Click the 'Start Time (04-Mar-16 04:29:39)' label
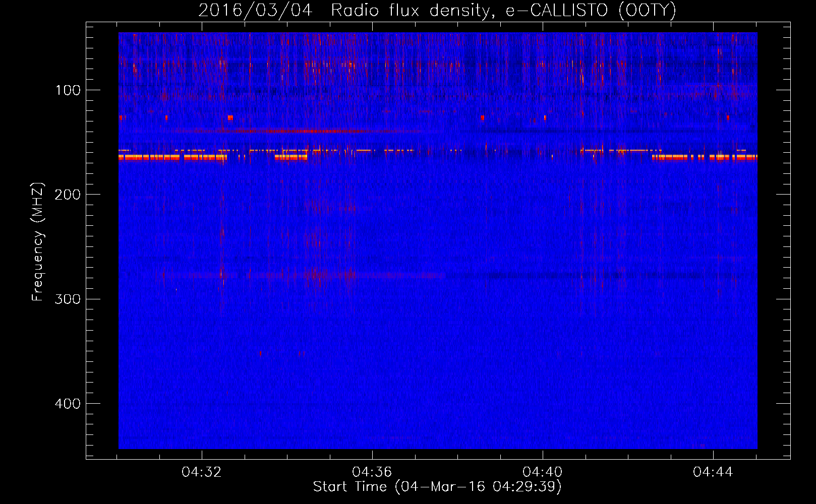 (437, 487)
